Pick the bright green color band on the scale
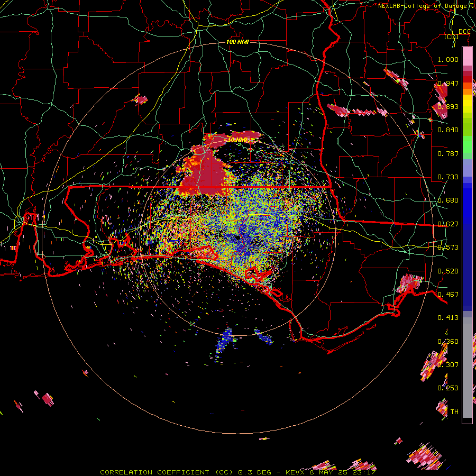The width and height of the screenshot is (476, 476). click(467, 144)
